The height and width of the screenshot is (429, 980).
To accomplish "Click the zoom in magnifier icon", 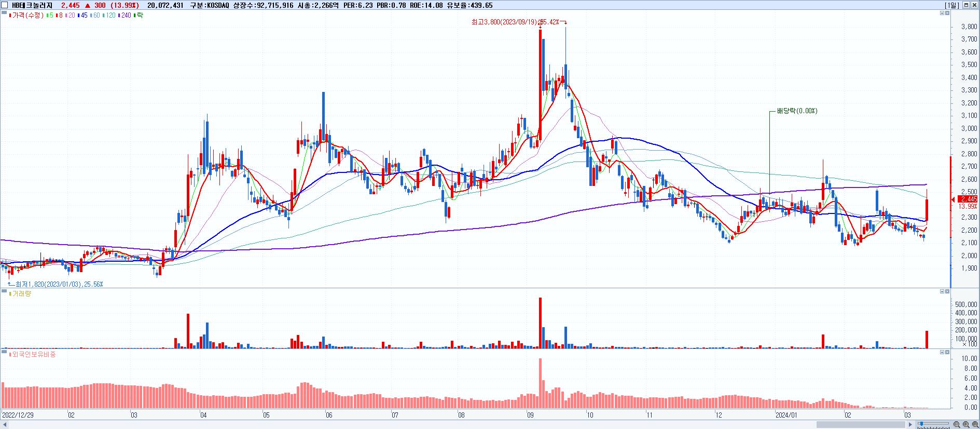I will (965, 424).
